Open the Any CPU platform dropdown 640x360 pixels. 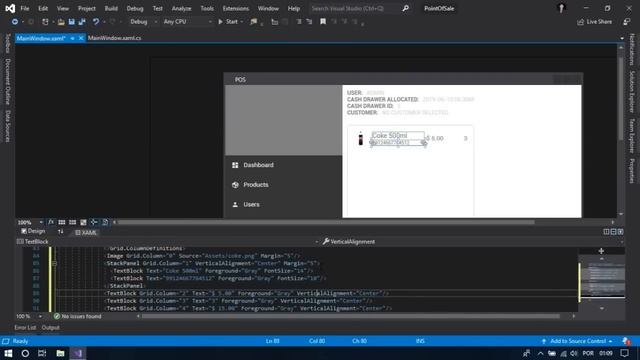[x=187, y=22]
